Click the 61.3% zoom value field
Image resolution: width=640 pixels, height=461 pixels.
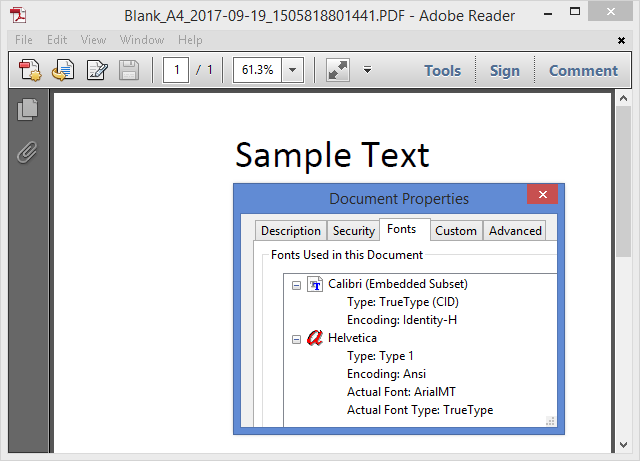pyautogui.click(x=257, y=70)
